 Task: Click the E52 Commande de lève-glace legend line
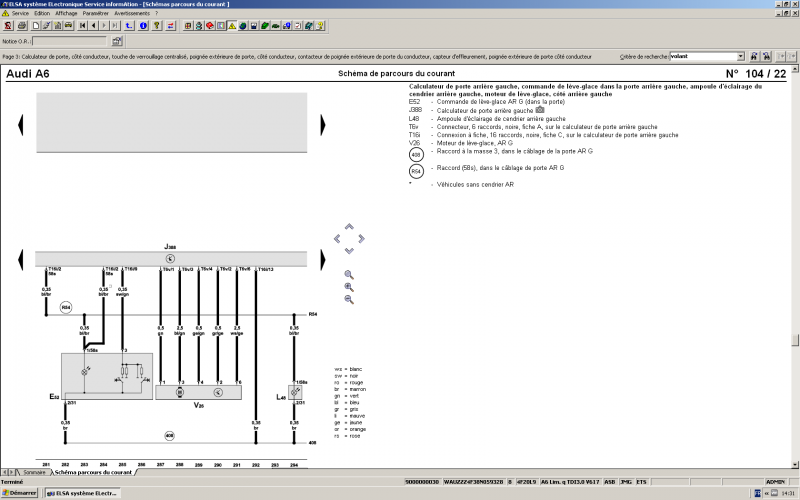pos(487,102)
